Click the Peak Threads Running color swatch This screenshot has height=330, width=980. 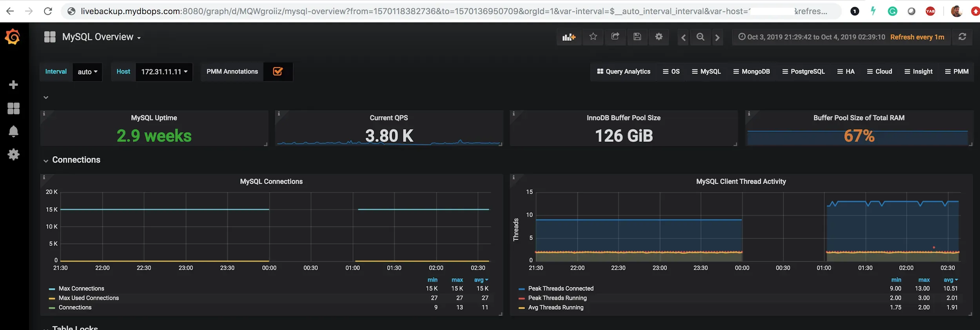click(521, 298)
